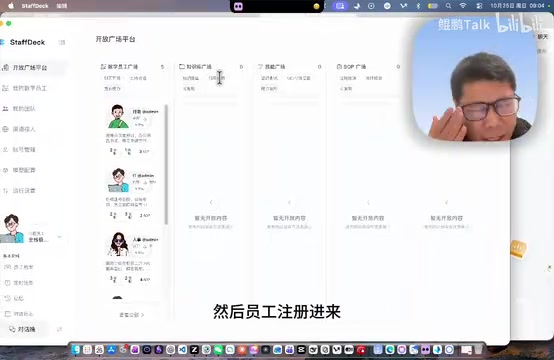Open WeChat from the Dock
This screenshot has height=360, width=554.
click(218, 350)
